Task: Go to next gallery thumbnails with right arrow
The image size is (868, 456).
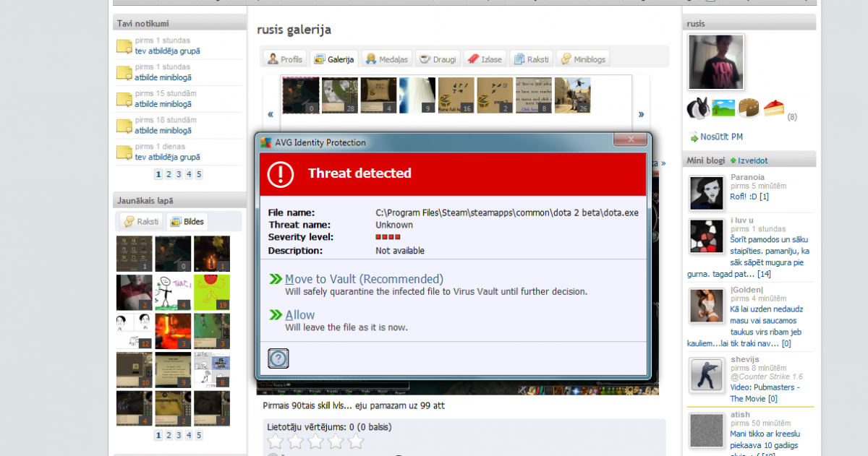Action: click(640, 114)
